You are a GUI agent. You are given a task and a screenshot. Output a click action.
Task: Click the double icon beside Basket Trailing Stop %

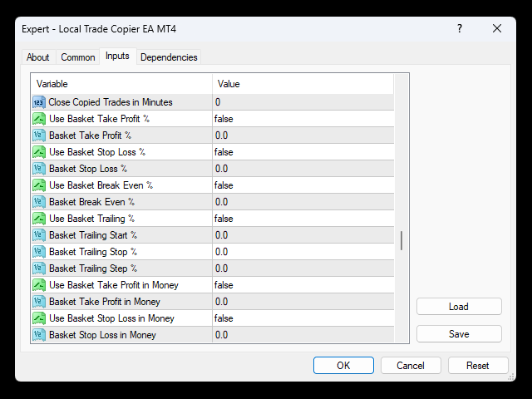tap(39, 252)
